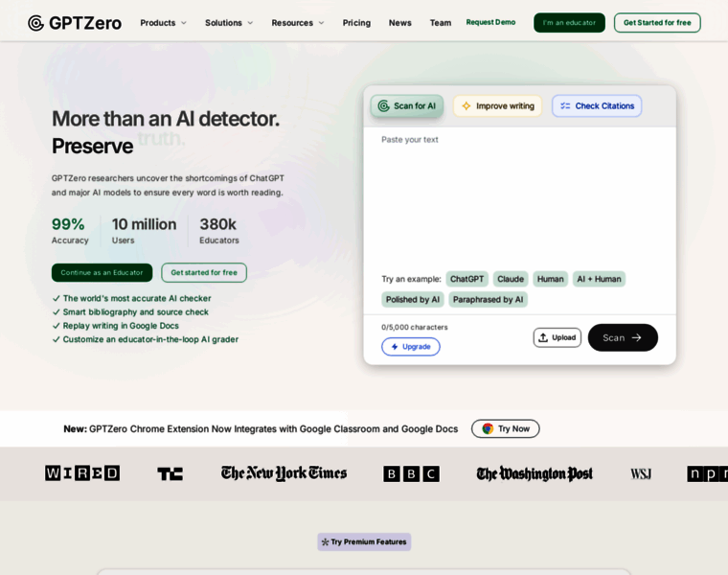
Task: Click the Upgrade button
Action: 411,347
